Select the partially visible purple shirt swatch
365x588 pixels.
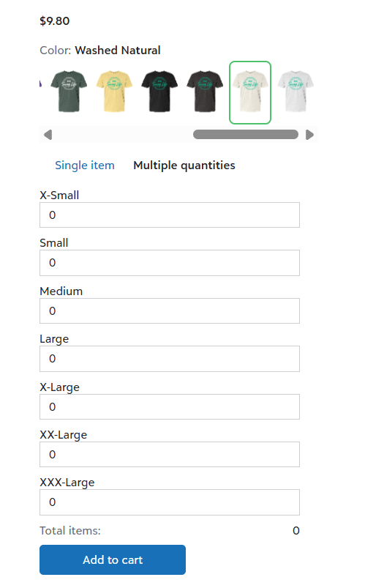point(40,83)
